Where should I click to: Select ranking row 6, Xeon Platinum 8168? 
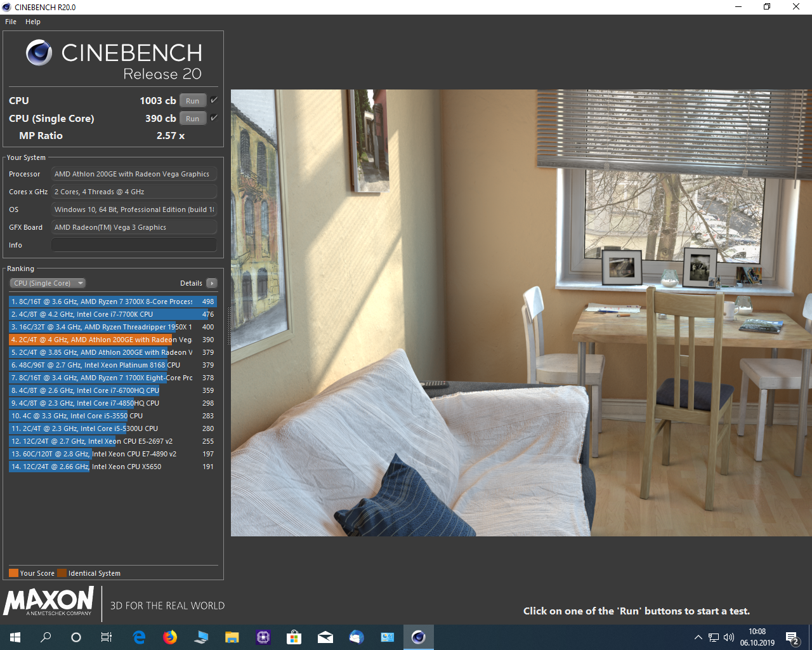tap(113, 365)
